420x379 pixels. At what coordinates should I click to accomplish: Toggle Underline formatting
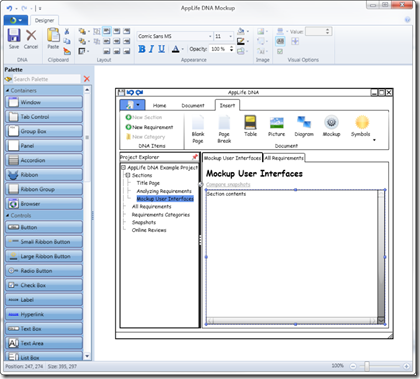click(x=161, y=49)
